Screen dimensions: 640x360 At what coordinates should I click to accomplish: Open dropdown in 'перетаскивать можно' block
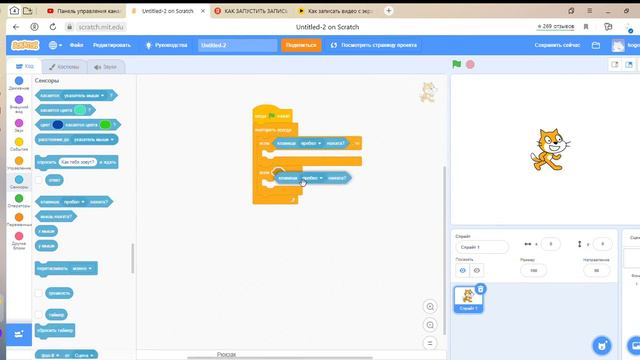click(x=83, y=269)
